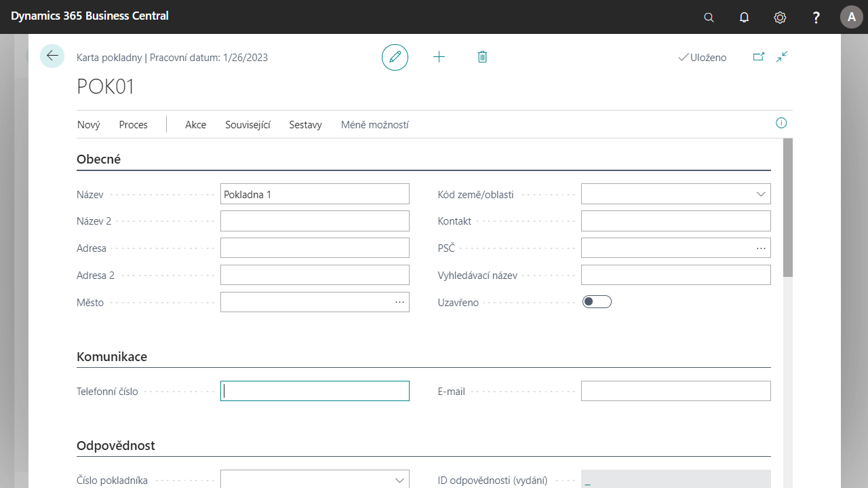Open PSČ lookup ellipsis button
This screenshot has width=868, height=488.
tap(761, 248)
